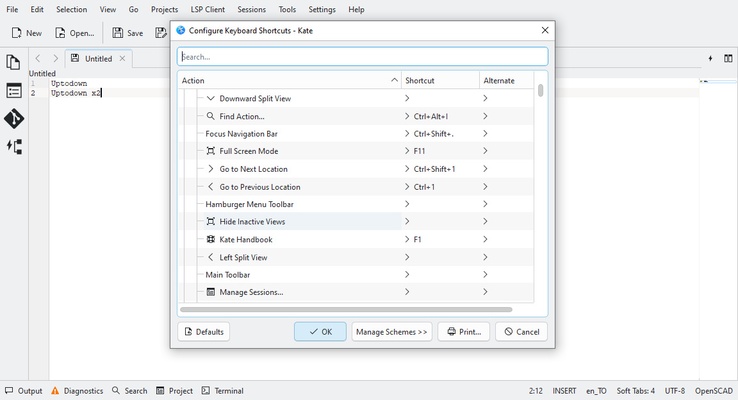Viewport: 738px width, 400px height.
Task: Click the Find Action magnifier icon
Action: pos(211,116)
